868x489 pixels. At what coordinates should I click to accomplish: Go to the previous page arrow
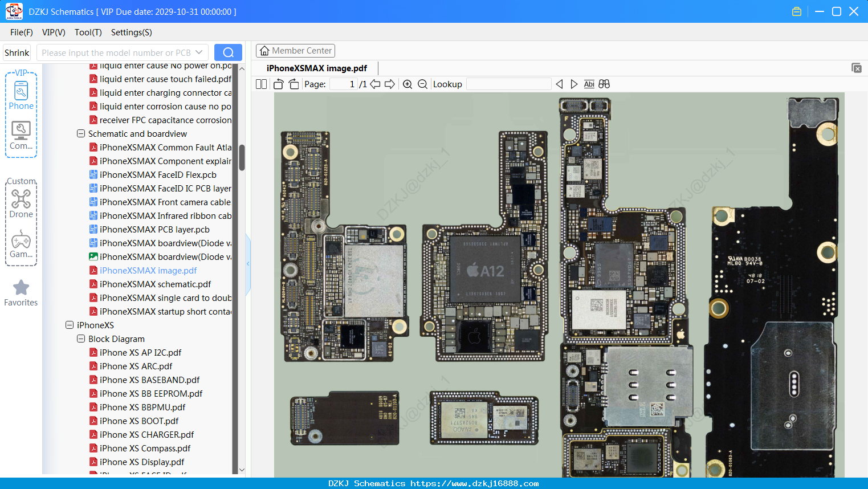375,84
